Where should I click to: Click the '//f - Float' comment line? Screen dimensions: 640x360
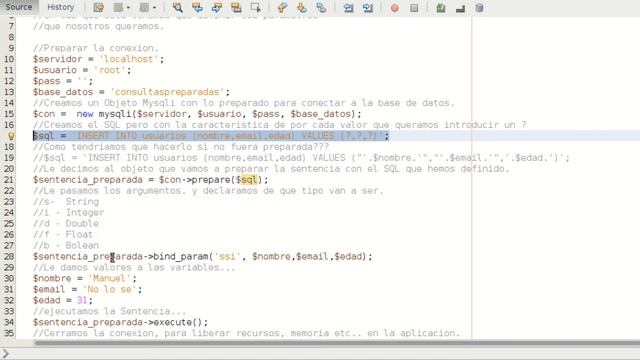(63, 234)
